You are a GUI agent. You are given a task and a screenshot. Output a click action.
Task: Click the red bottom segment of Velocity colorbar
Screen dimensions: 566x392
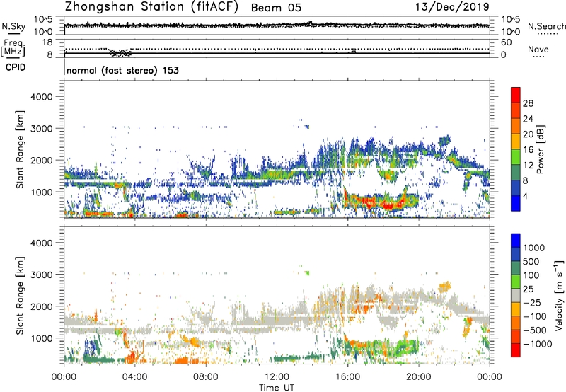[x=516, y=350]
